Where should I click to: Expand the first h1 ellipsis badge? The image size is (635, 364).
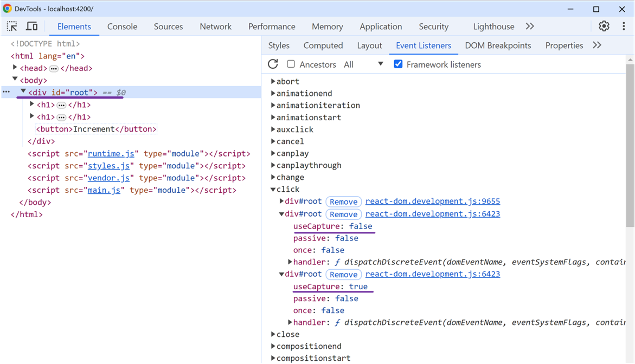[x=61, y=105]
